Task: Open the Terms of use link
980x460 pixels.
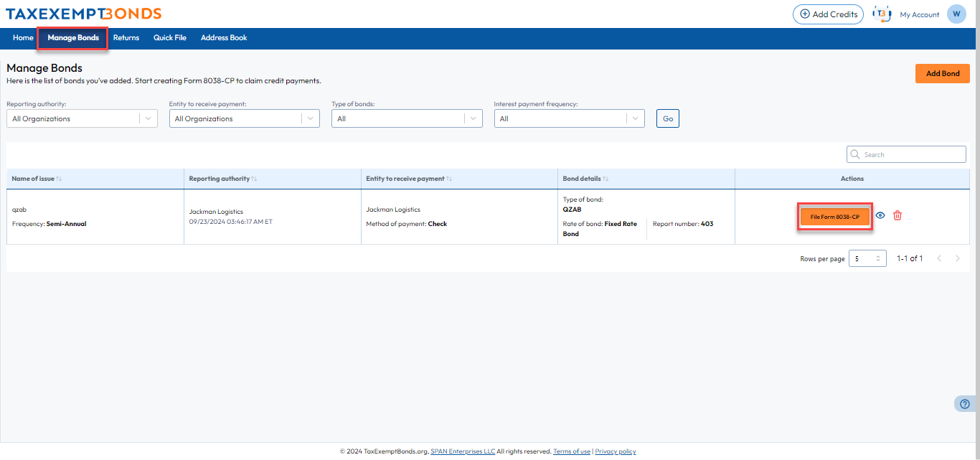Action: tap(572, 451)
